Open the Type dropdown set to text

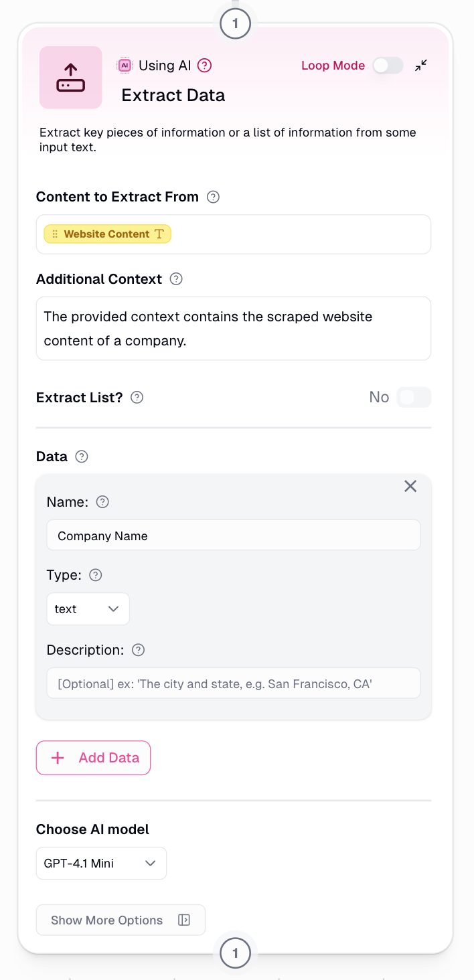88,609
